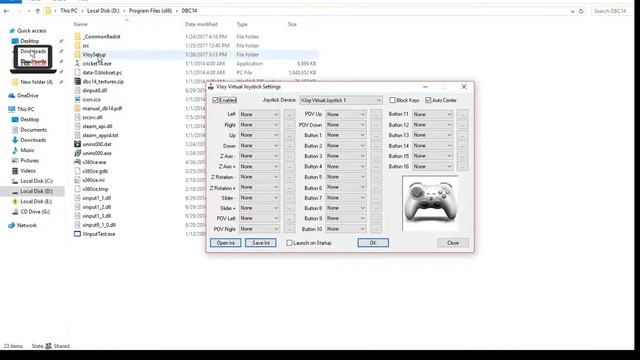Toggle the Auto Center checkbox
The width and height of the screenshot is (640, 360).
click(x=428, y=100)
